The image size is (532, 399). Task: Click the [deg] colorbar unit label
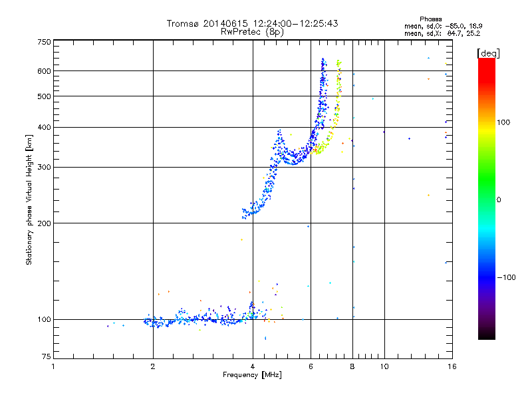[488, 53]
